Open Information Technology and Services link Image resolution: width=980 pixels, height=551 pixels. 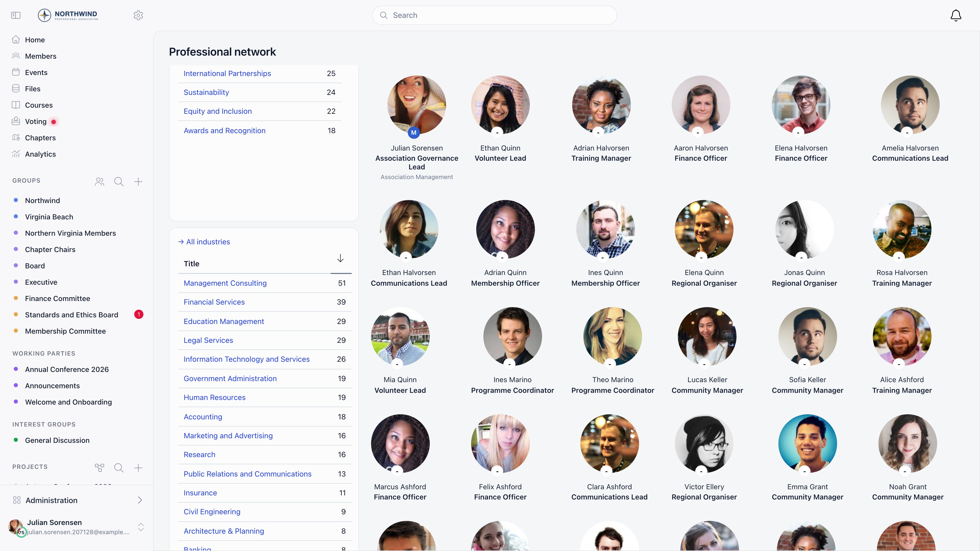click(x=247, y=359)
